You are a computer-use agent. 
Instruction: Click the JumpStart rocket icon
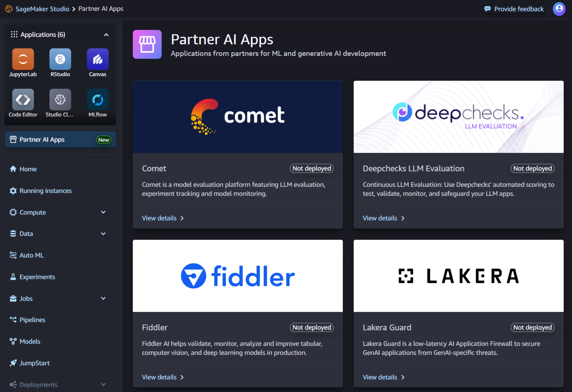(13, 363)
